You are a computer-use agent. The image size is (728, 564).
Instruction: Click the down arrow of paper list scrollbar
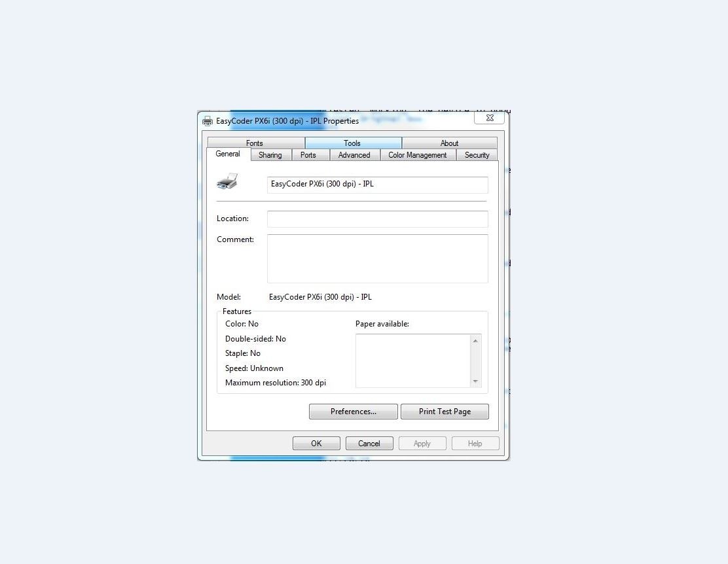pos(475,381)
